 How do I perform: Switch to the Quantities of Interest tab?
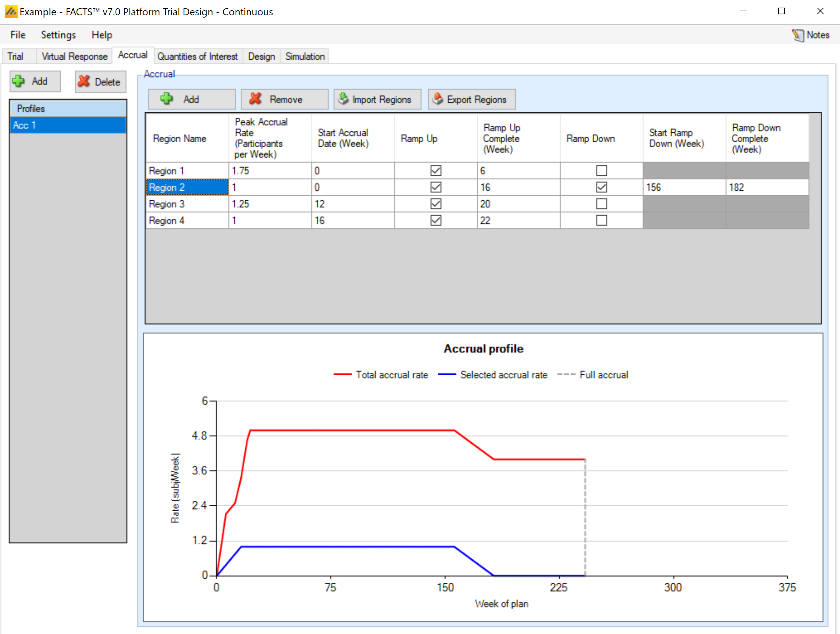pos(197,57)
